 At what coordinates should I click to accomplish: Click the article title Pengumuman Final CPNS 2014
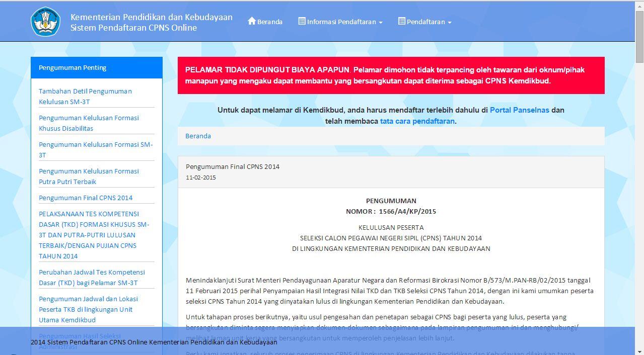(x=233, y=166)
